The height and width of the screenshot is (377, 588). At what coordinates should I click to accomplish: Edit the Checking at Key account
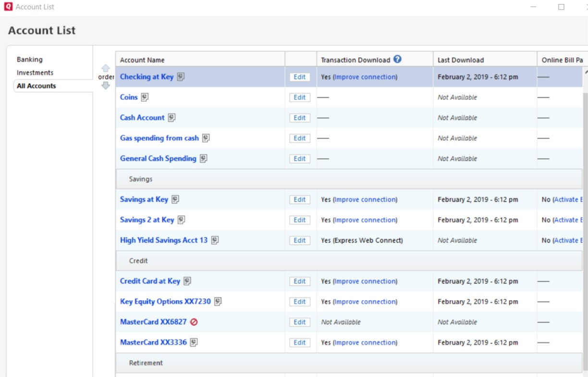click(x=300, y=77)
